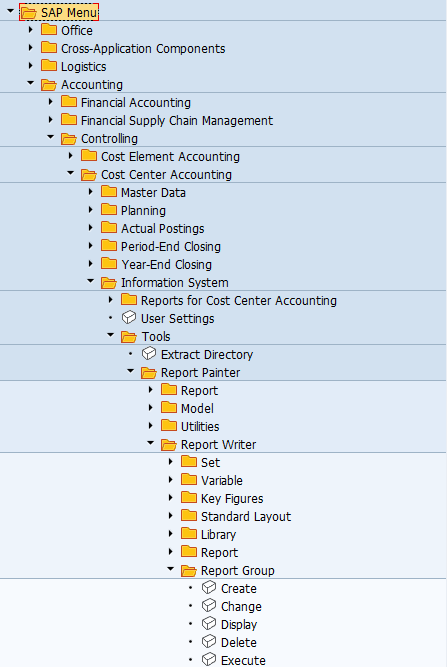Image resolution: width=447 pixels, height=667 pixels.
Task: Select the Report Group label
Action: [237, 570]
